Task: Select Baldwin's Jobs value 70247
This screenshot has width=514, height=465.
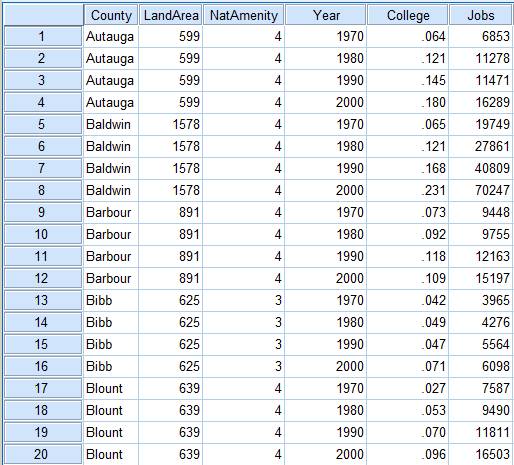Action: coord(480,190)
